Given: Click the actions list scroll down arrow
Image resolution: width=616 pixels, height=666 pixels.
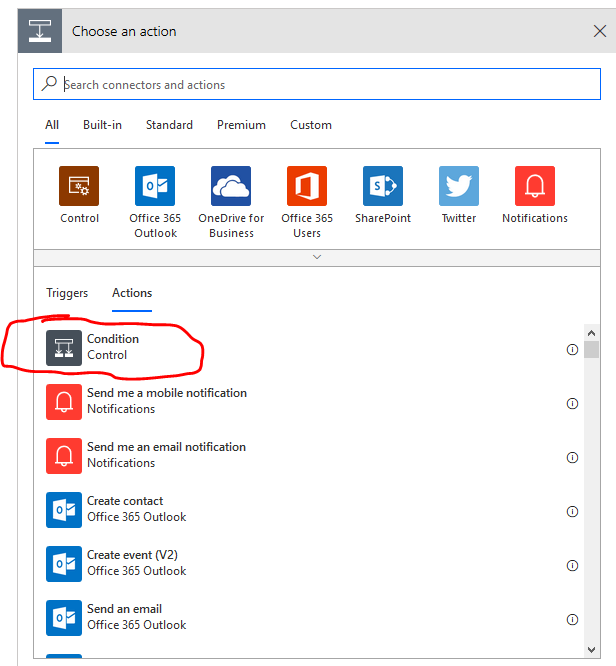Looking at the screenshot, I should (591, 649).
